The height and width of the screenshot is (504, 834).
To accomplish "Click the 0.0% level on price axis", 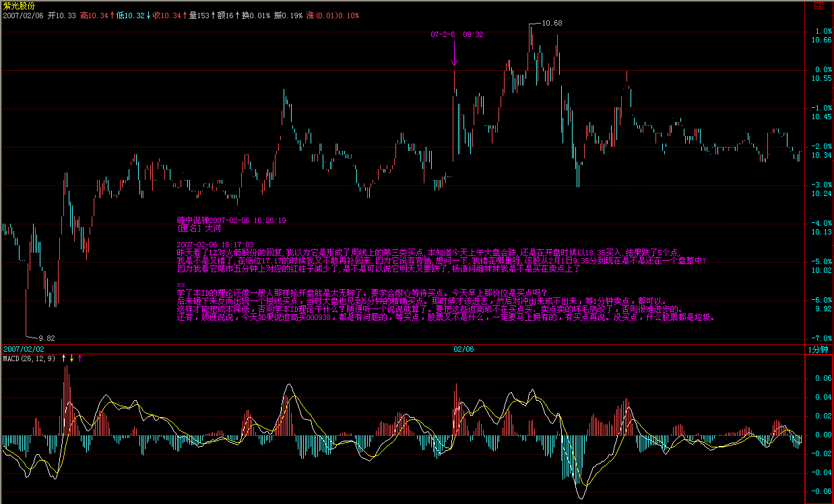I will click(x=822, y=69).
